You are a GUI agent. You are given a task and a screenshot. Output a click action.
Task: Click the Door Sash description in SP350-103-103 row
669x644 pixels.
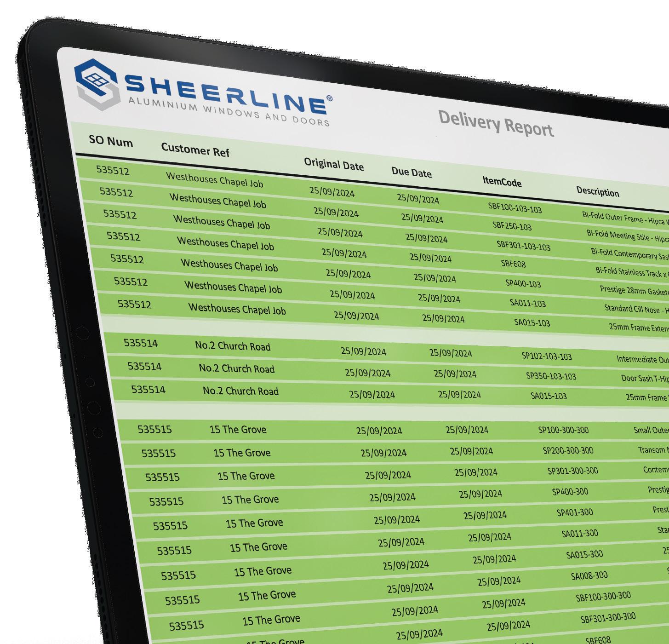coord(645,378)
